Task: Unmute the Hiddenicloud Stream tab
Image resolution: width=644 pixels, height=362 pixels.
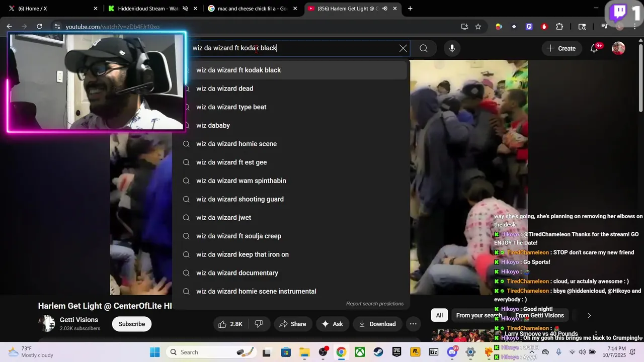Action: coord(185,9)
